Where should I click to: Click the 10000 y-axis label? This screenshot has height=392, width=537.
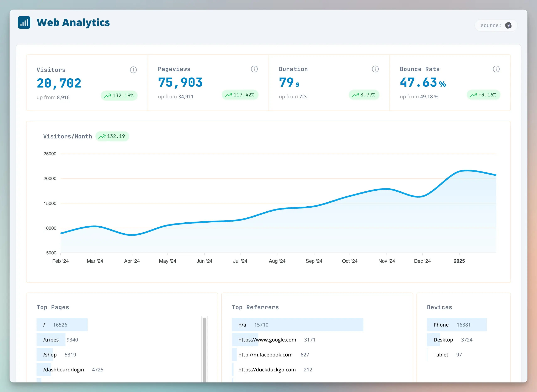(x=50, y=228)
